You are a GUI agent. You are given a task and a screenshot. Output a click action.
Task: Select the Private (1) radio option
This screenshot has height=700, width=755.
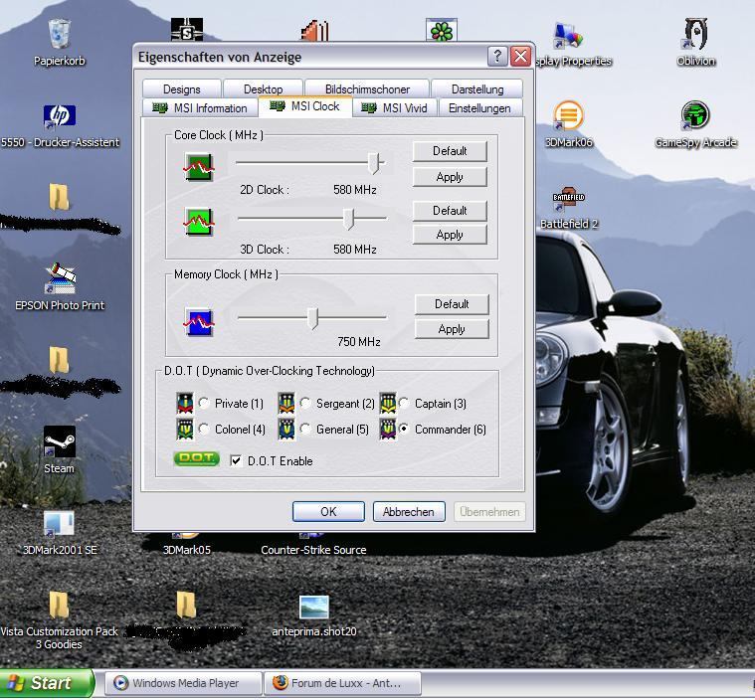pos(204,403)
